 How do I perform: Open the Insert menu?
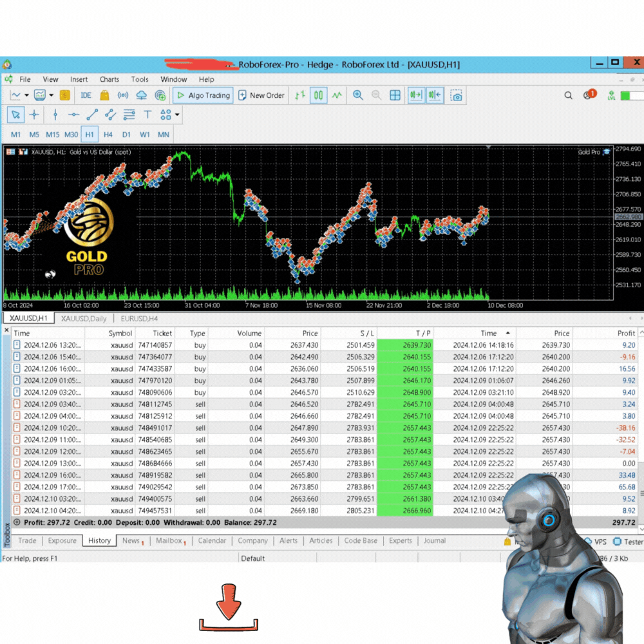pyautogui.click(x=79, y=79)
